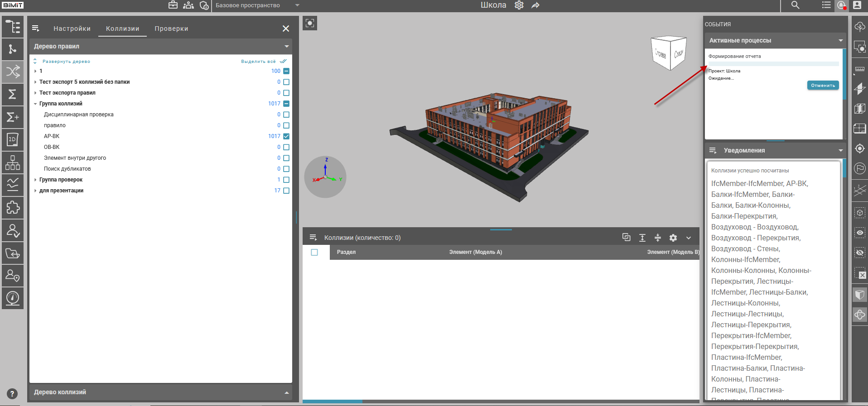Click the report generation progress bar
Screen dimensions: 868x406
tap(773, 64)
